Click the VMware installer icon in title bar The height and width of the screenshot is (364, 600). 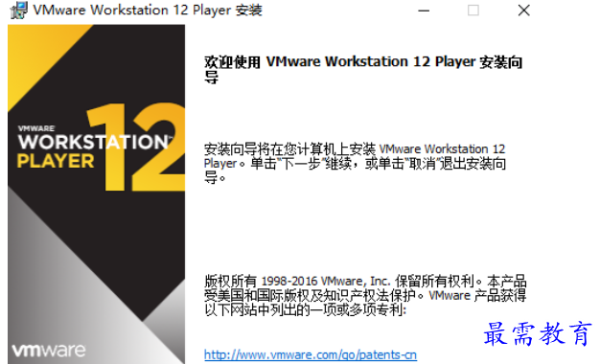point(19,11)
